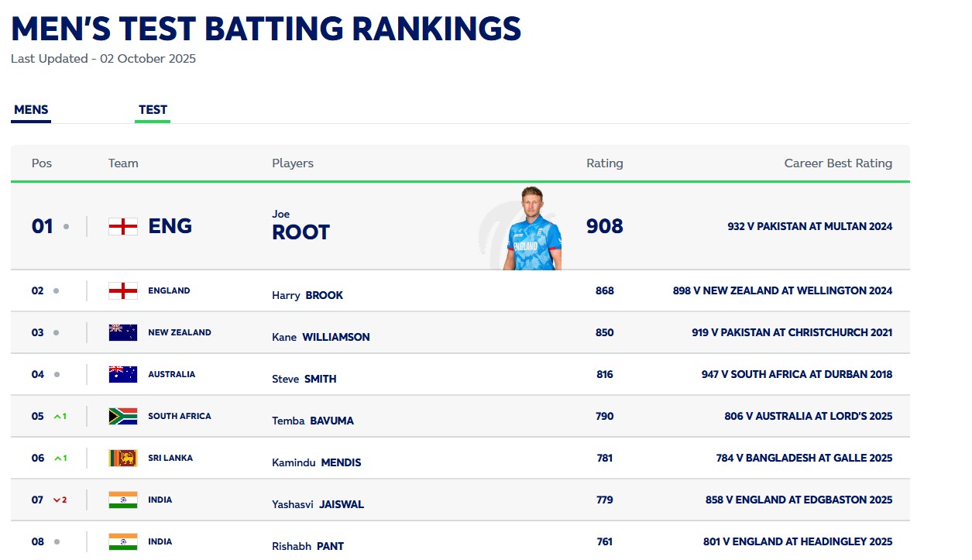Open Temba Bavuma's player page
The image size is (972, 560).
click(x=313, y=421)
